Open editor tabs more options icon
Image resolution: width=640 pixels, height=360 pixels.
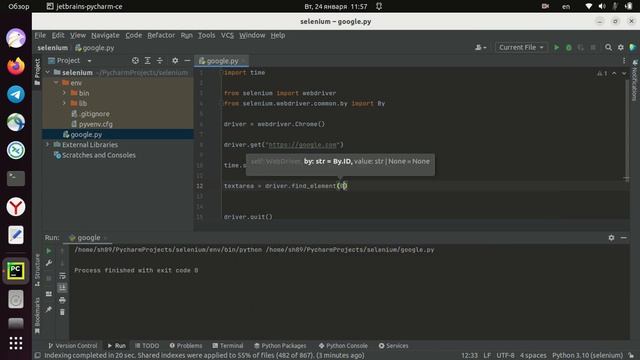point(624,60)
